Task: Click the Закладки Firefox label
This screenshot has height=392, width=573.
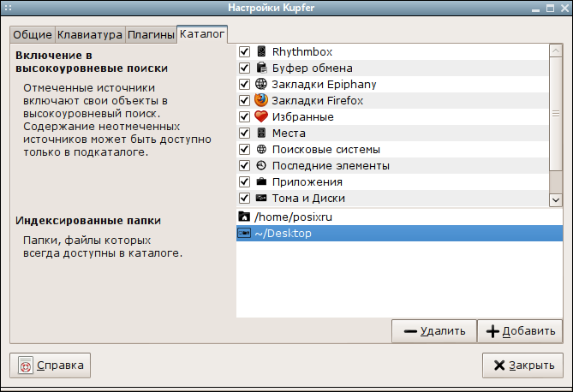Action: 318,100
